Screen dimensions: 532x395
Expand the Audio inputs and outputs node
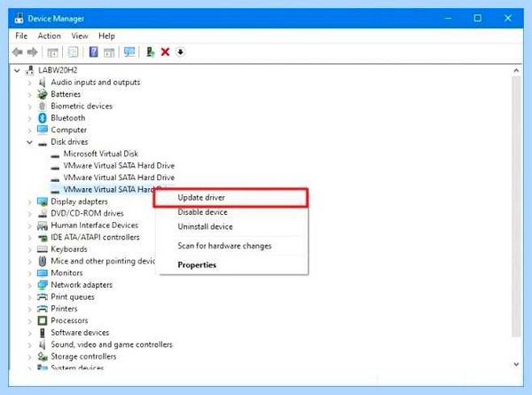pos(30,83)
